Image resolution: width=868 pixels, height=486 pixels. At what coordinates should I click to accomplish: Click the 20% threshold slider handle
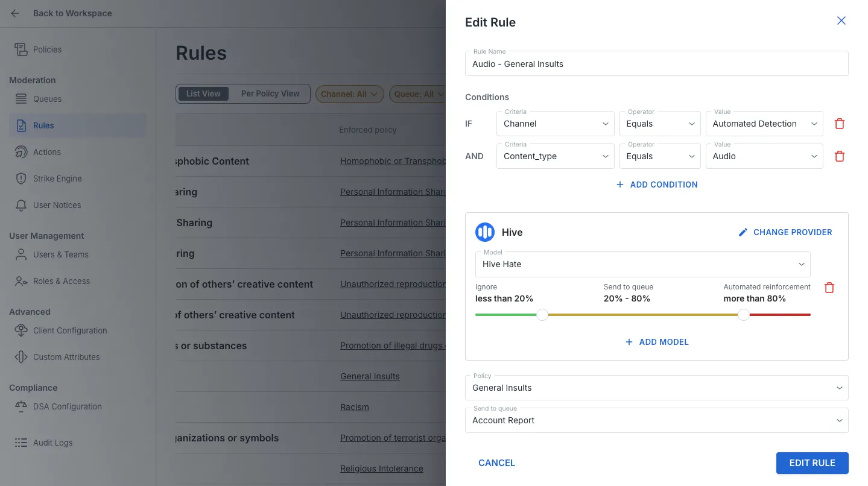tap(542, 315)
